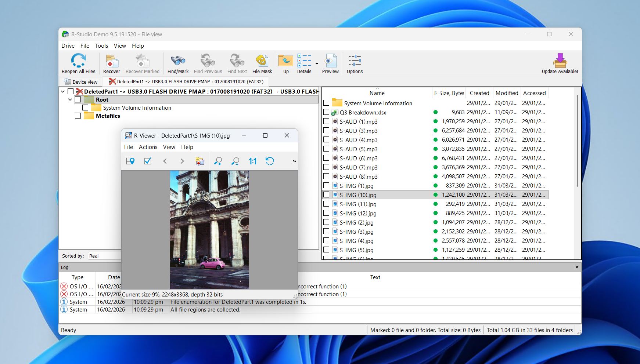640x364 pixels.
Task: Mark the Root folder checkbox
Action: [78, 99]
